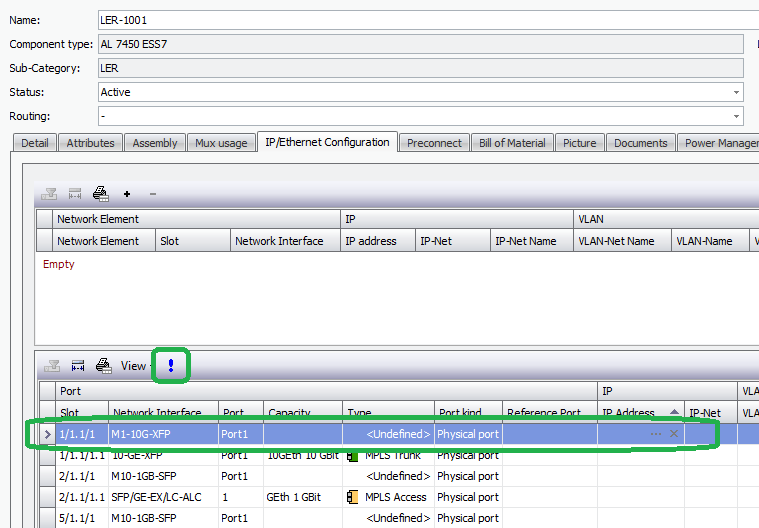Open the Mux usage tab
Image resolution: width=759 pixels, height=528 pixels.
click(x=221, y=143)
